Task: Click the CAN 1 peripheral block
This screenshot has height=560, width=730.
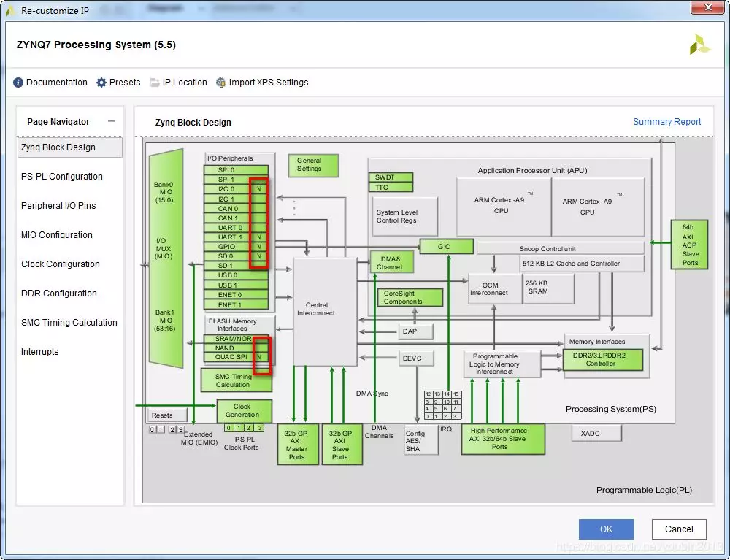Action: [236, 218]
